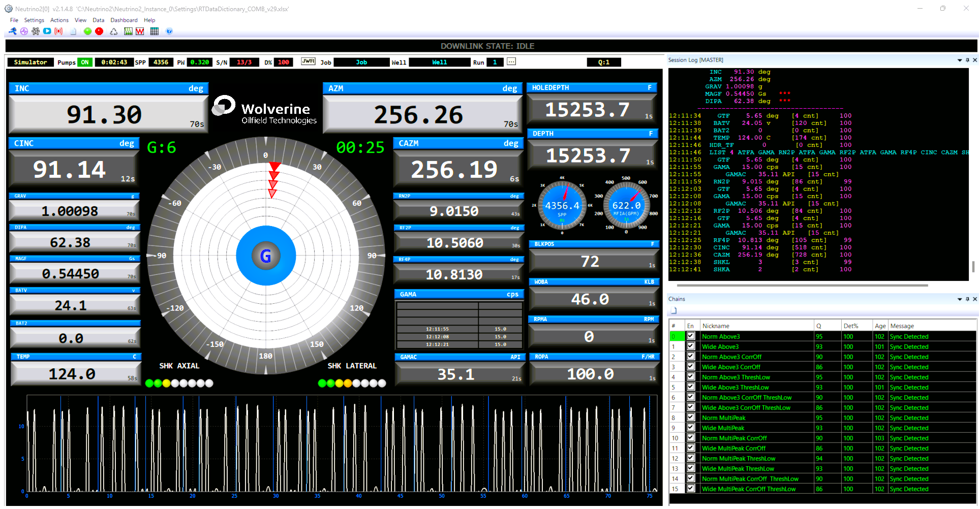The height and width of the screenshot is (509, 980).
Task: Open the Chains panel dropdown arrow
Action: (x=961, y=299)
